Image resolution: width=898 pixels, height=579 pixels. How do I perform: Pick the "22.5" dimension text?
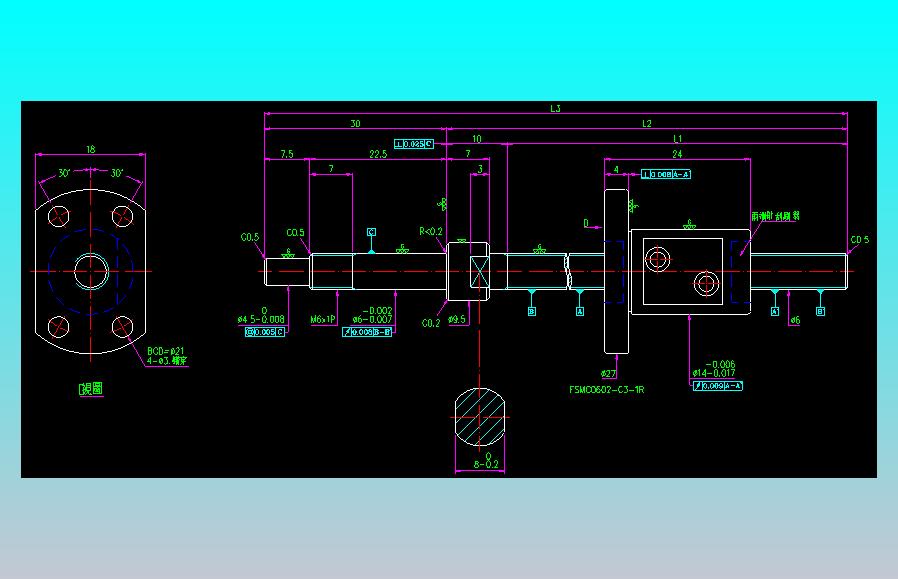378,154
